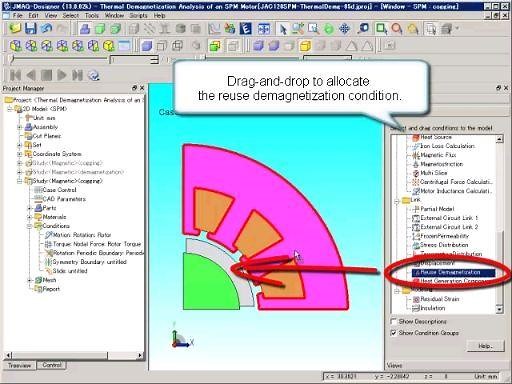Image resolution: width=512 pixels, height=384 pixels.
Task: Click the Assembly node icon in Project Manager
Action: [x=29, y=127]
